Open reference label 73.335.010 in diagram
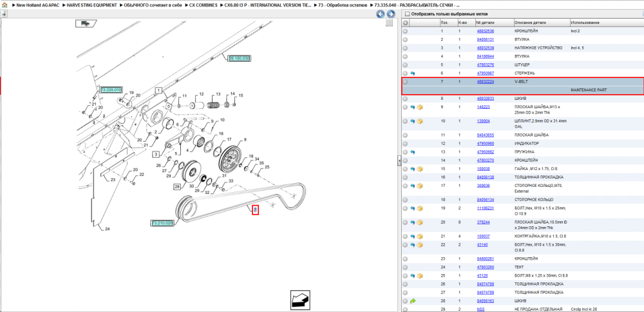The image size is (644, 312). tap(111, 89)
